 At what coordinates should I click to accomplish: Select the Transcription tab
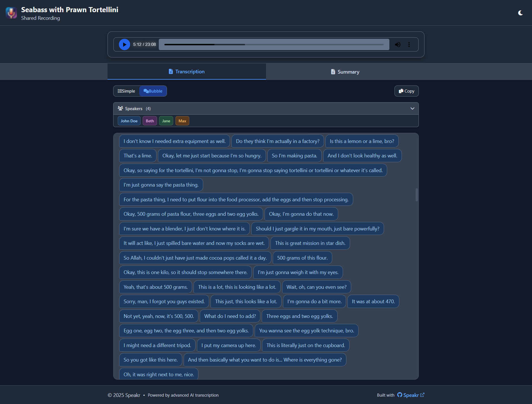[x=186, y=71]
